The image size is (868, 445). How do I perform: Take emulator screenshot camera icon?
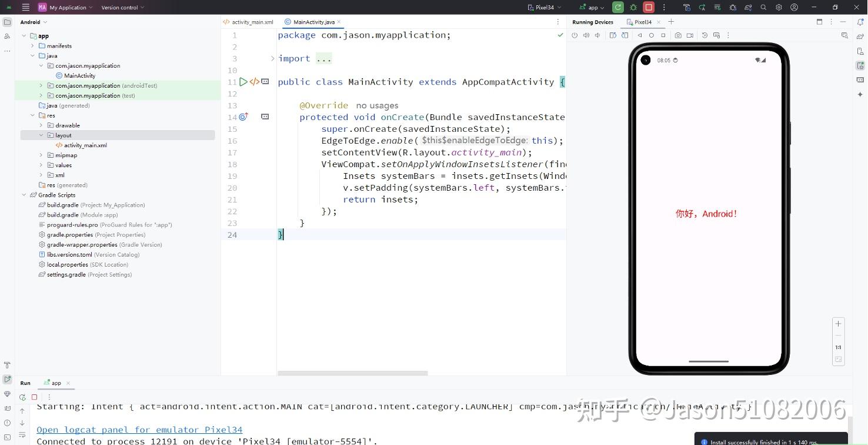678,35
